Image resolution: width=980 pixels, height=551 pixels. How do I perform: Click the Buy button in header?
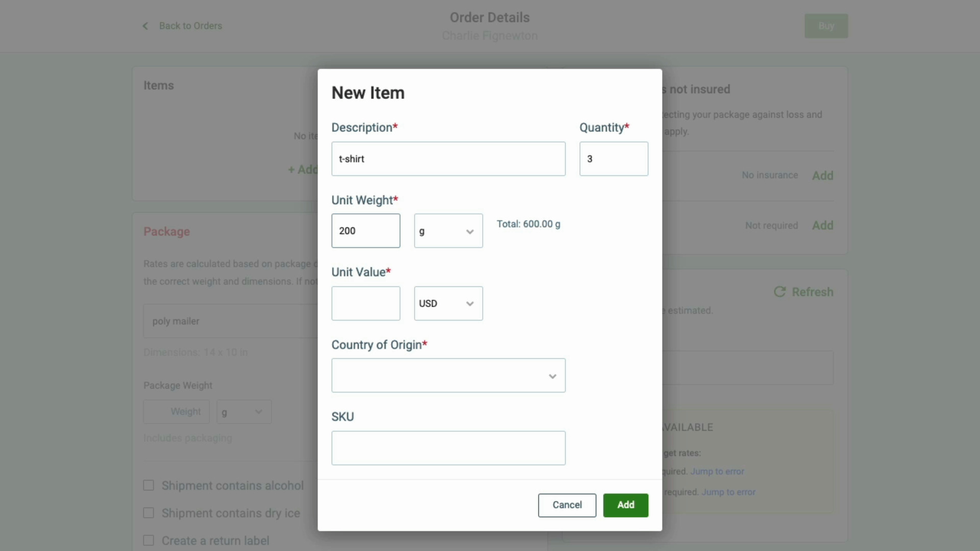pyautogui.click(x=826, y=26)
